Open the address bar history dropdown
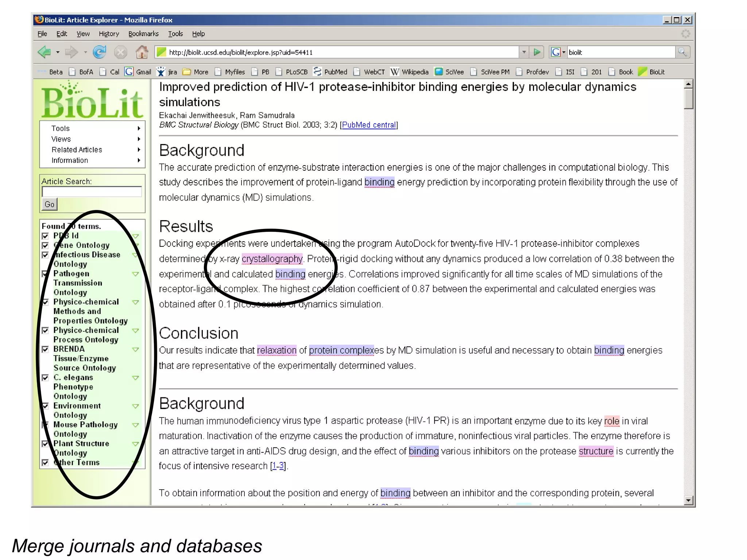 click(524, 52)
